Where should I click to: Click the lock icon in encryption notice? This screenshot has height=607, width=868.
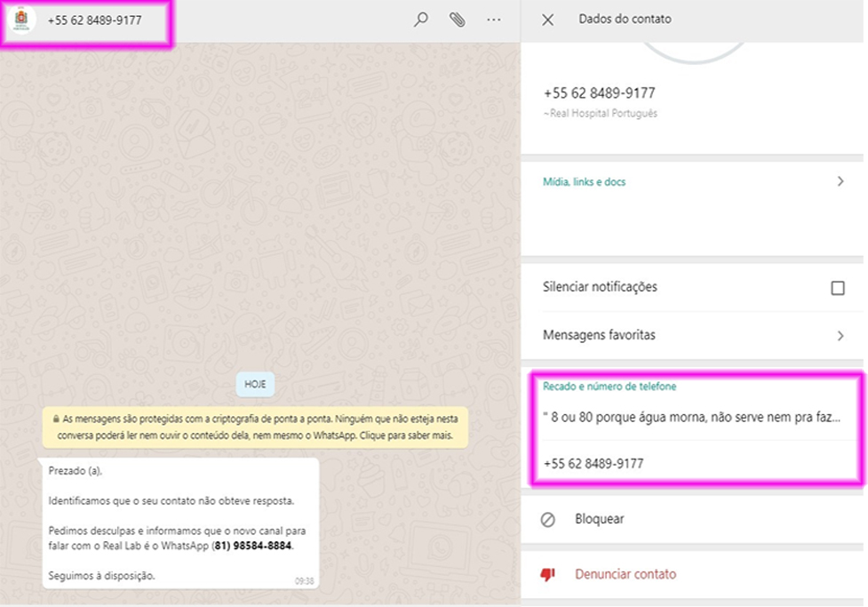click(x=56, y=419)
